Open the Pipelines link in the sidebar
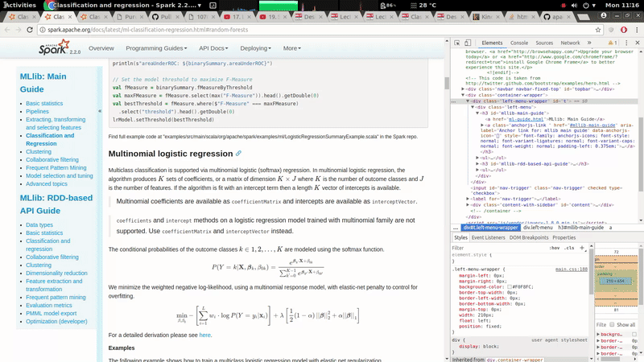 point(37,111)
